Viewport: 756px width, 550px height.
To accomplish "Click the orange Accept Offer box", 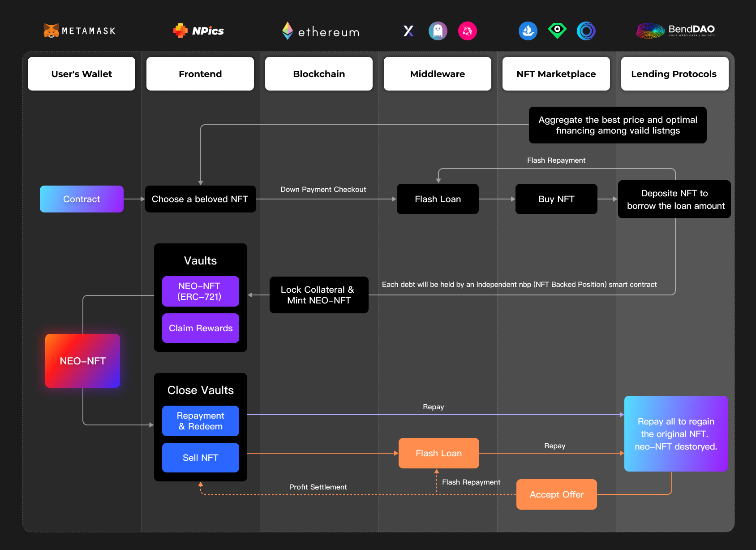I will (556, 494).
